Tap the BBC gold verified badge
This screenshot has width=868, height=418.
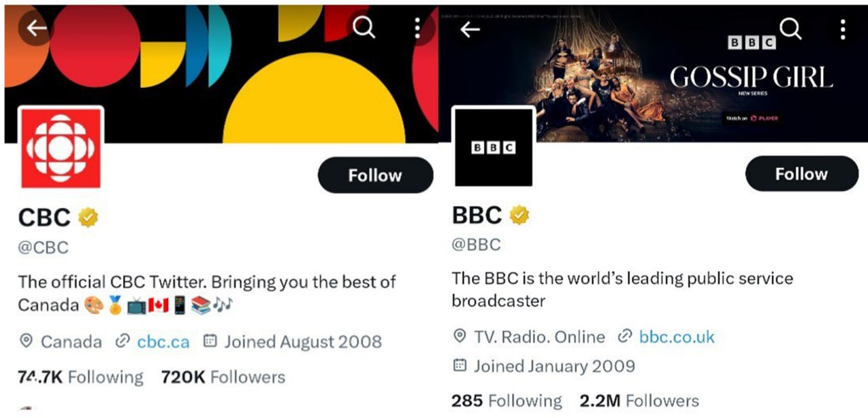coord(519,215)
